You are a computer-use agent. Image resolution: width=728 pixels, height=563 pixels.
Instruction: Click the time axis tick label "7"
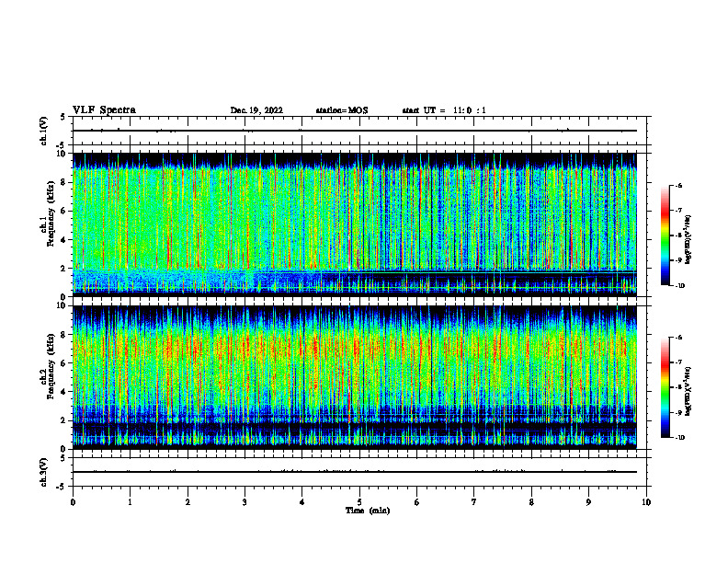pyautogui.click(x=474, y=502)
